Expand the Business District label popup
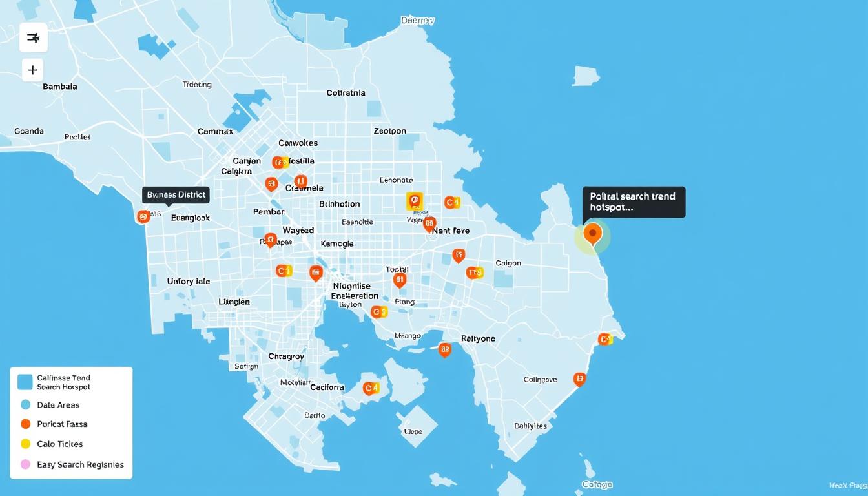868x496 pixels. (175, 194)
